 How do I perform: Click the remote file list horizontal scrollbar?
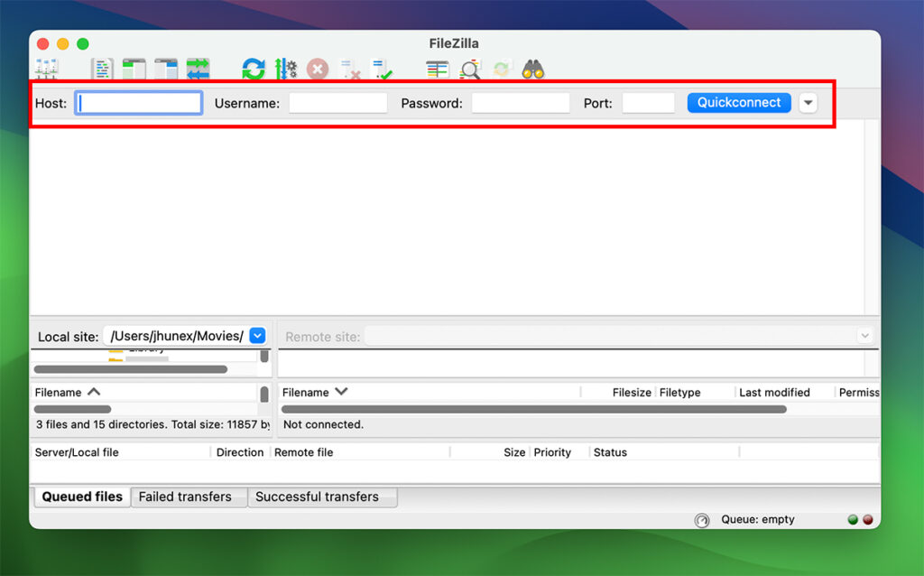pyautogui.click(x=534, y=409)
